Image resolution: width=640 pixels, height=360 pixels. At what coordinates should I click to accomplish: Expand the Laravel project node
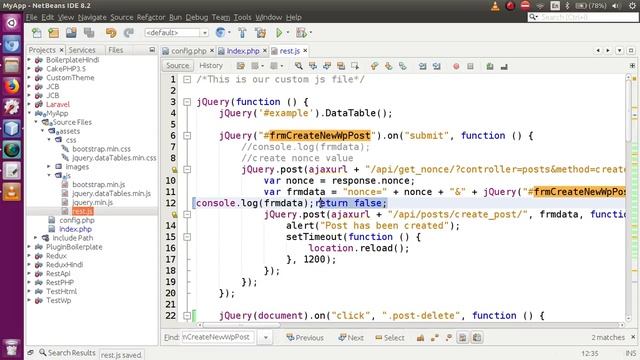pyautogui.click(x=29, y=104)
